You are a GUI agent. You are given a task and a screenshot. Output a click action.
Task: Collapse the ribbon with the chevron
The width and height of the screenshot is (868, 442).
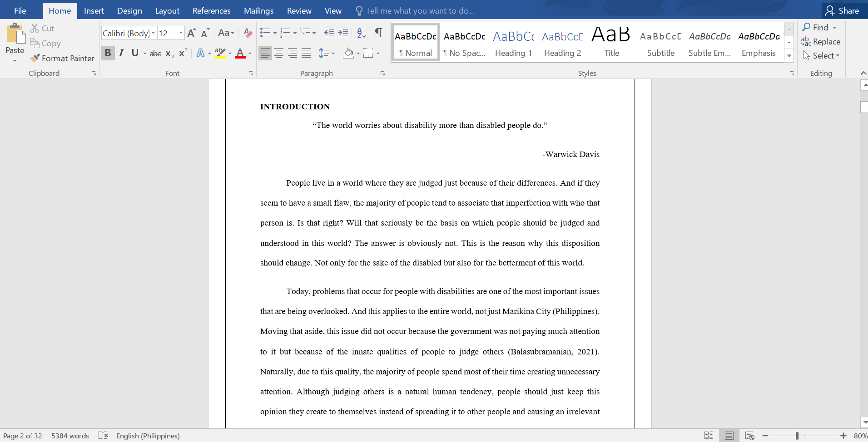[863, 73]
